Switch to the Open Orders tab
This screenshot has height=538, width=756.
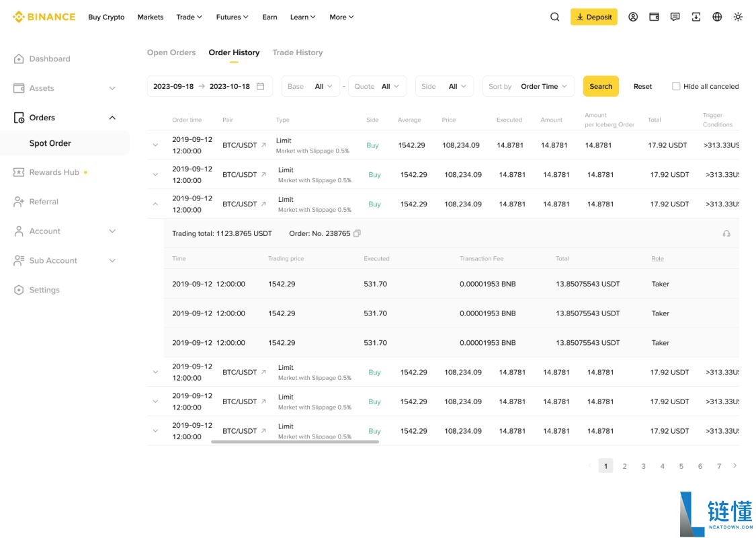171,52
